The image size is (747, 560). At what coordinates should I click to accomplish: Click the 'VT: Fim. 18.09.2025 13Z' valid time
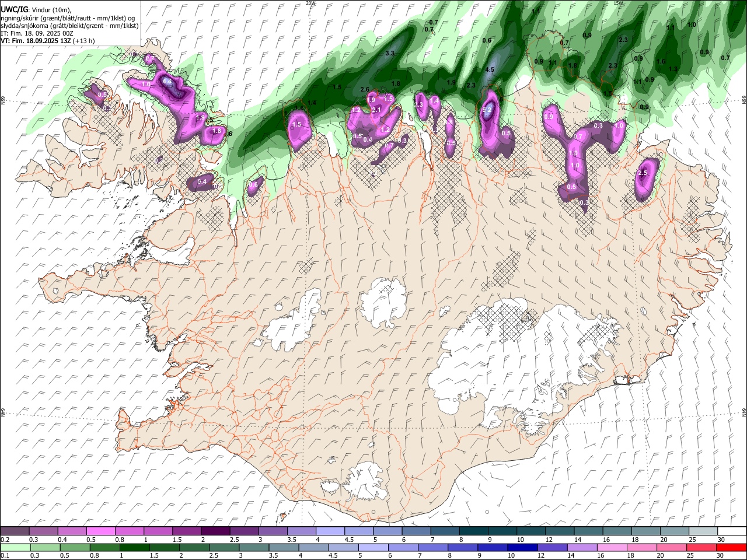36,41
